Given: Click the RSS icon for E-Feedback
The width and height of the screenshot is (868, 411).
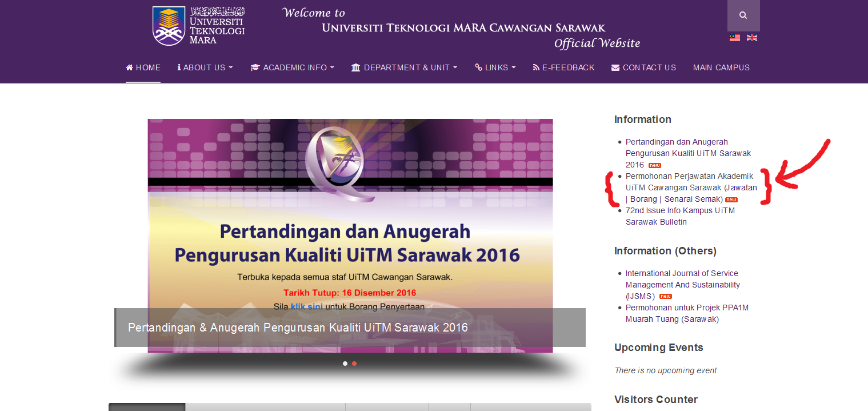Looking at the screenshot, I should [x=536, y=67].
